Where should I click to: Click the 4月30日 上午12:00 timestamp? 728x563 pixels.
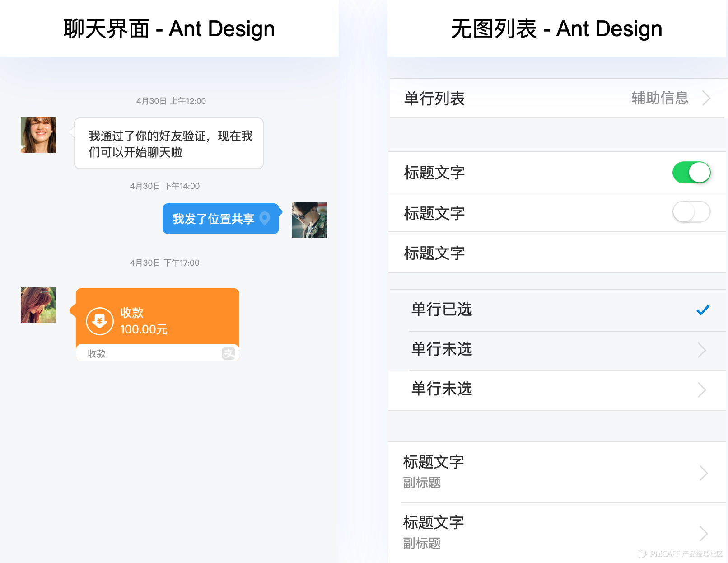[x=171, y=101]
